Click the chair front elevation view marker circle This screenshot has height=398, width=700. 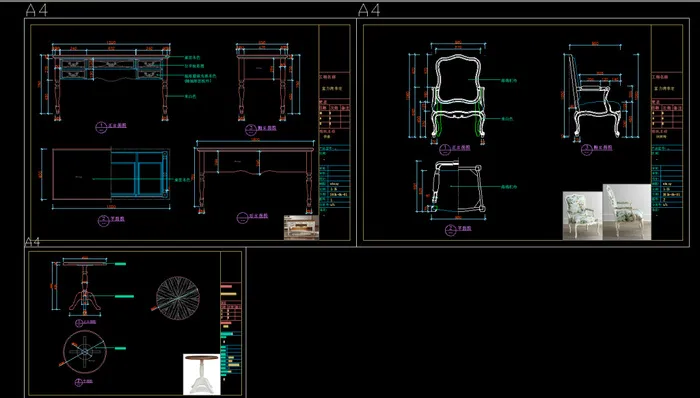coord(444,149)
